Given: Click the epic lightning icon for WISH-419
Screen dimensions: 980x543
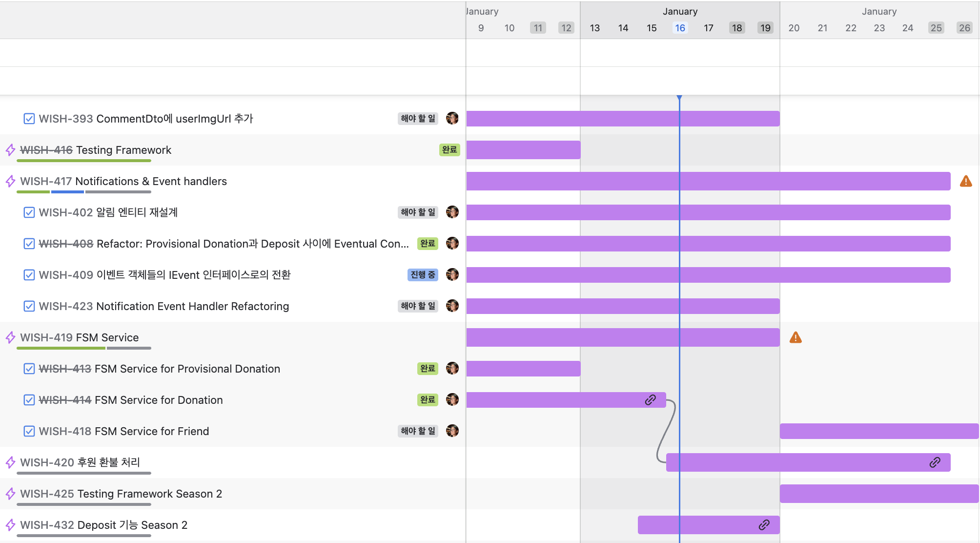Looking at the screenshot, I should coord(11,337).
